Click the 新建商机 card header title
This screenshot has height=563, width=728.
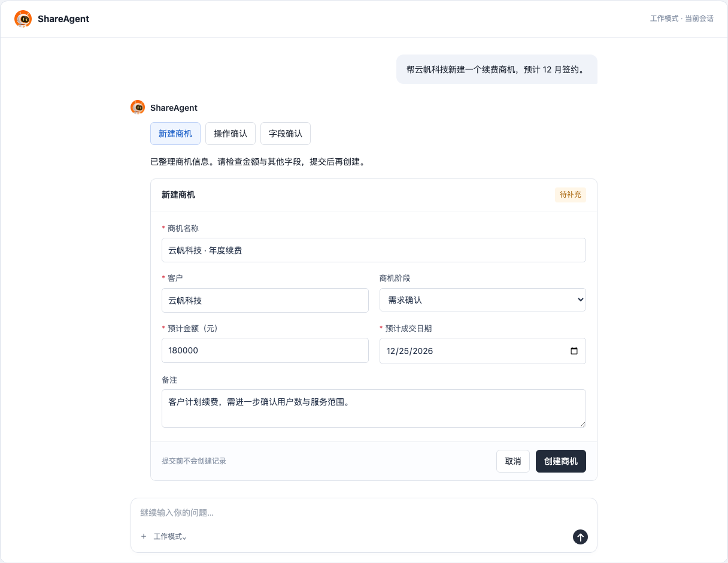tap(178, 195)
